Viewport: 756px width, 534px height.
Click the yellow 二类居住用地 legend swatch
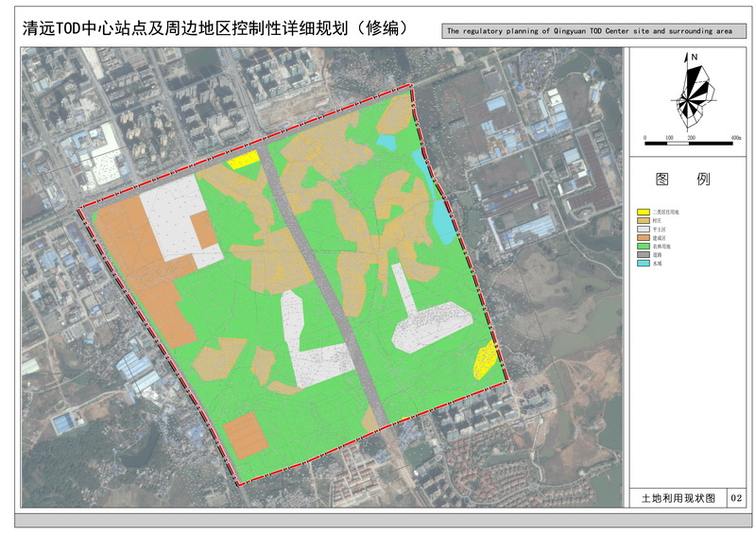[644, 212]
